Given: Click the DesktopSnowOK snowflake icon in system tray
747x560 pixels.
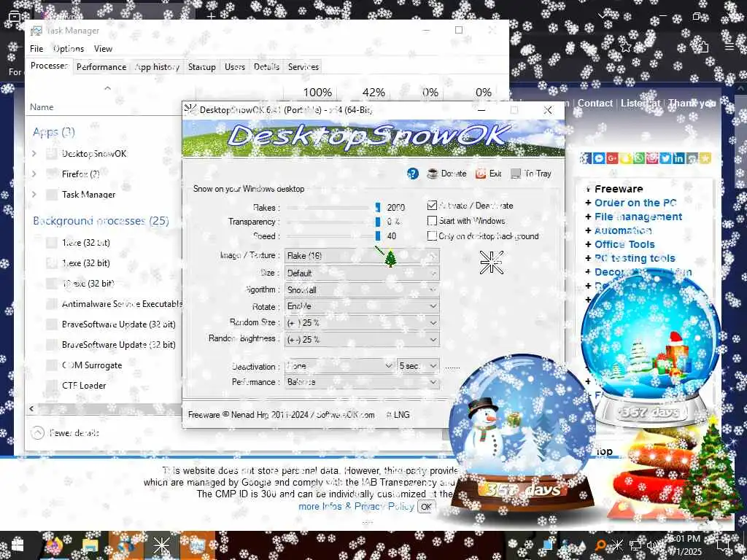Looking at the screenshot, I should [617, 545].
